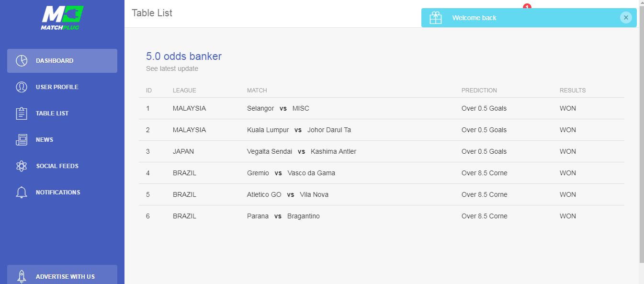Click the gift icon in welcome banner

click(x=436, y=18)
